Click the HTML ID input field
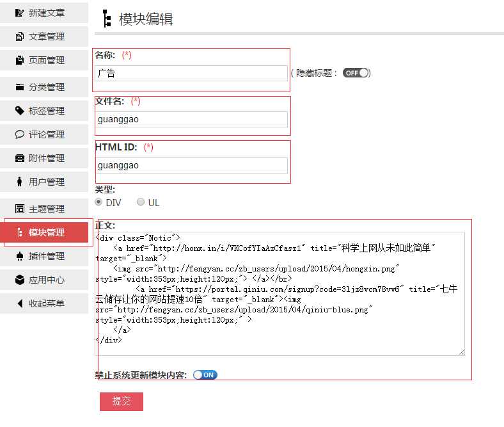Viewport: 504px width, 427px height. (191, 165)
